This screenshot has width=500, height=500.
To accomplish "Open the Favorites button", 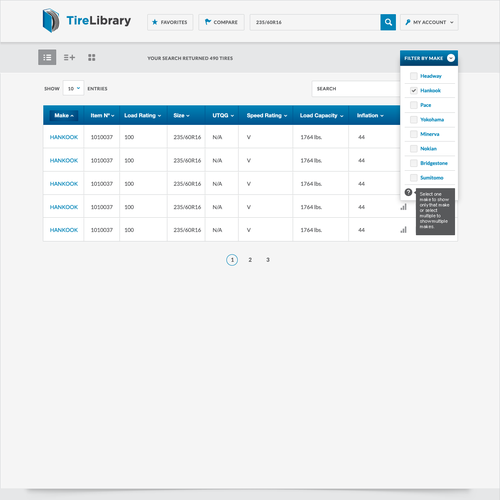I will coord(170,22).
